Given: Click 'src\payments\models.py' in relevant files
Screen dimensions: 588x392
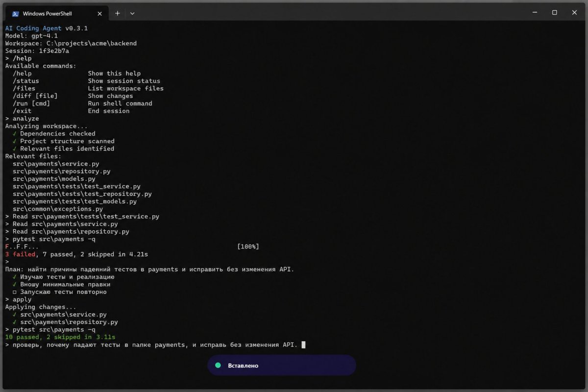Looking at the screenshot, I should [54, 179].
